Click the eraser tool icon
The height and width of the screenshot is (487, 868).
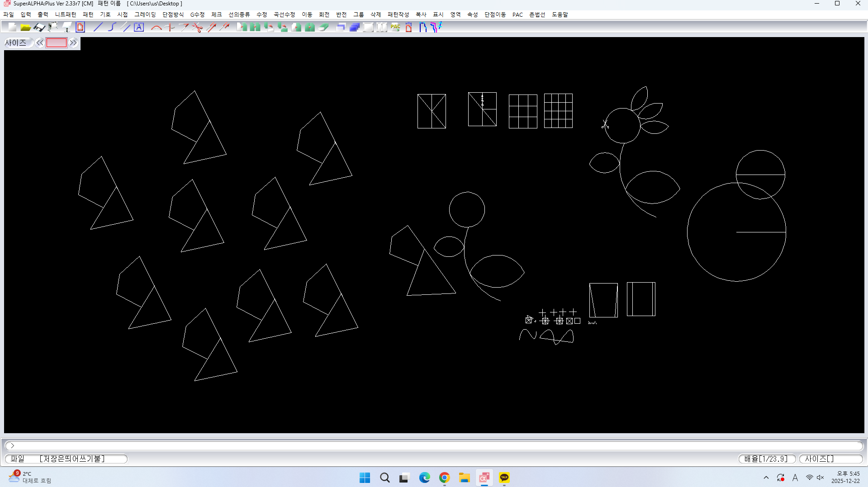(323, 27)
